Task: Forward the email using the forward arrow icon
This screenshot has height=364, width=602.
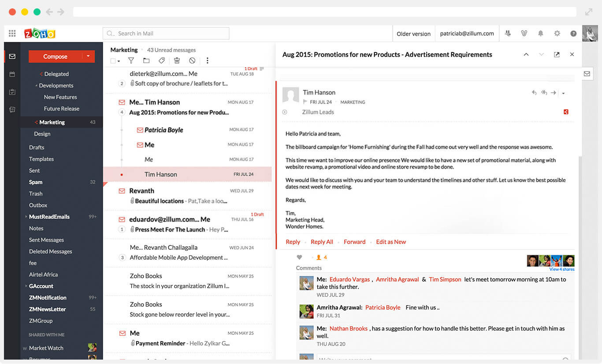Action: [554, 93]
